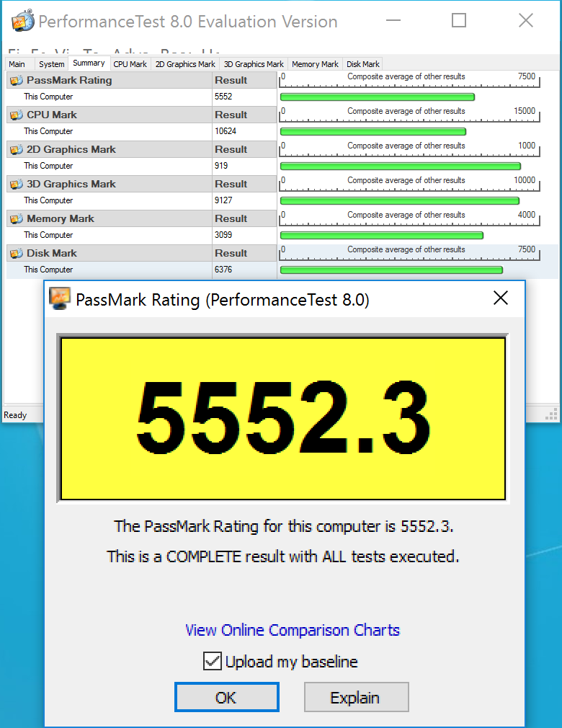The height and width of the screenshot is (728, 562).
Task: Click the Disk Mark row icon
Action: tap(17, 254)
